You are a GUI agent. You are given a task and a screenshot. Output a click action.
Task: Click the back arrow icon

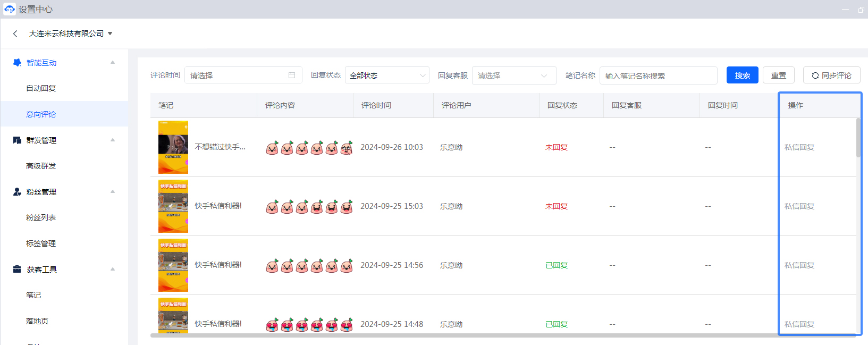coord(15,33)
